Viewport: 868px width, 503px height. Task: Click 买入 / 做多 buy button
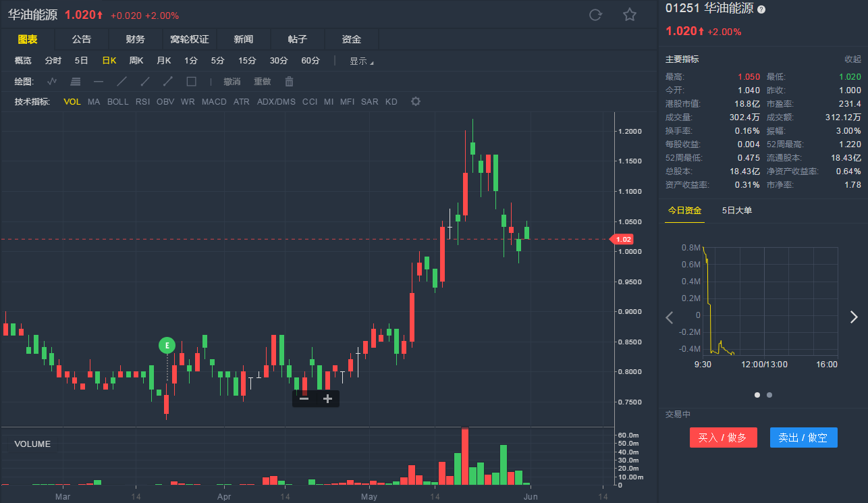tap(723, 438)
